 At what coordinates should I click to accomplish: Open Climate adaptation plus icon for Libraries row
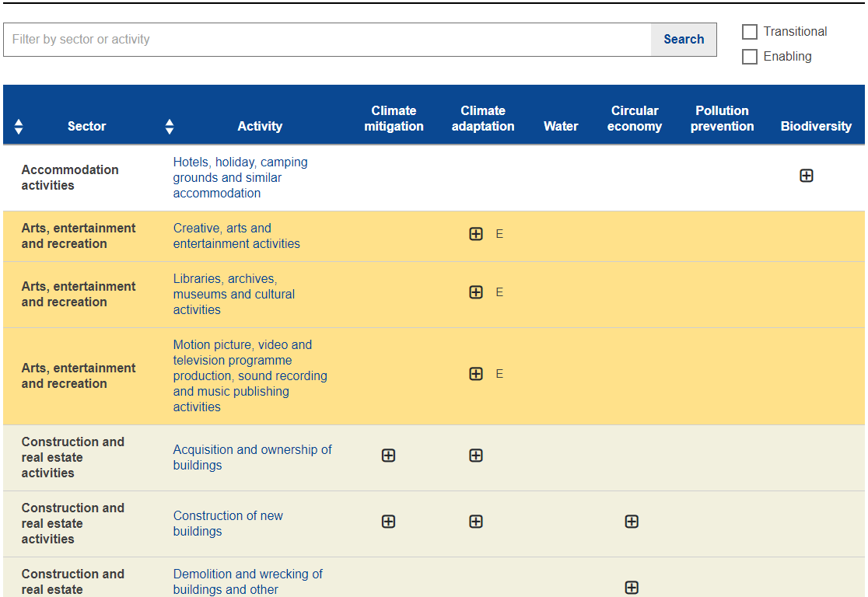[x=476, y=292]
